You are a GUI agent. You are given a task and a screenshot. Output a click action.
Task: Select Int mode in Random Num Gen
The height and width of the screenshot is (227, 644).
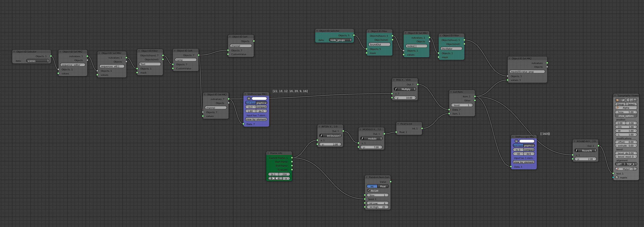tap(372, 186)
